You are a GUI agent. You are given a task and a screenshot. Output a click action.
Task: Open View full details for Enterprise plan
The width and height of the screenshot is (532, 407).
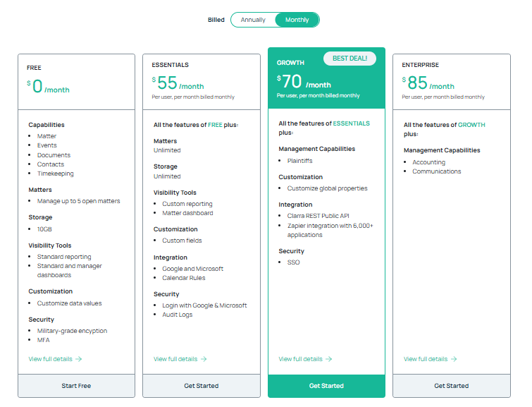point(426,359)
